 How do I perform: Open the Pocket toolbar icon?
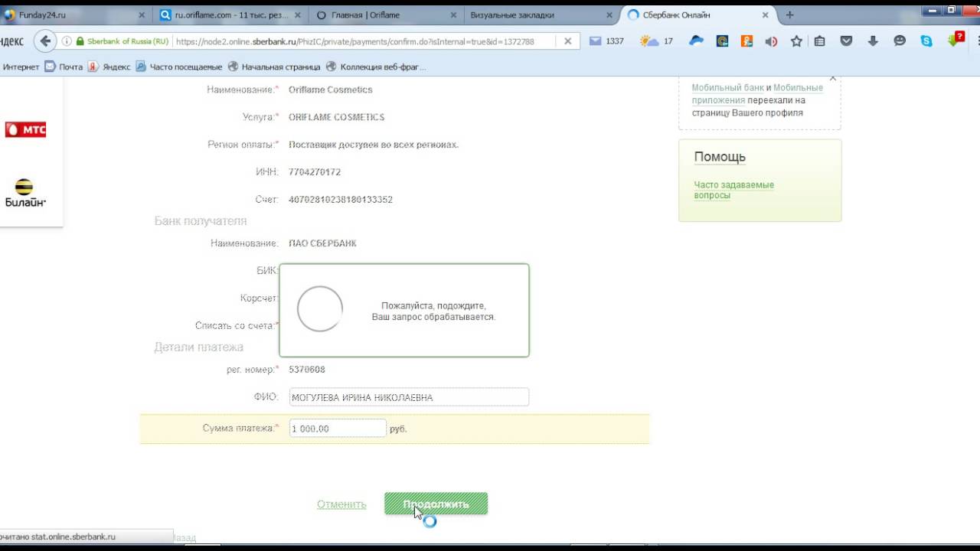[846, 41]
